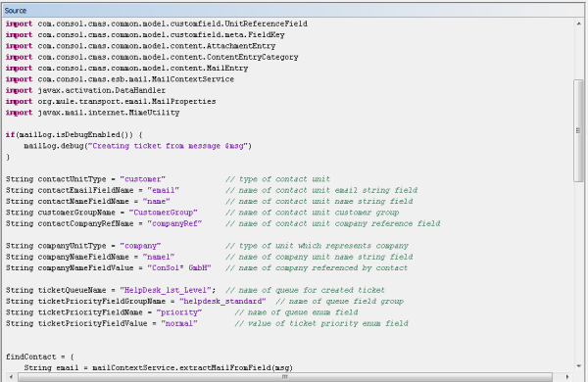Click the "ConSol* GmbH" string value
The width and height of the screenshot is (588, 382).
179,268
